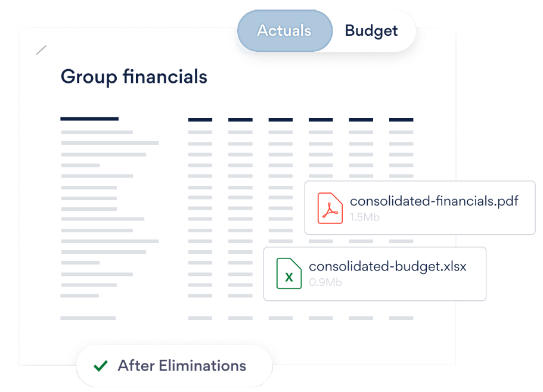Open the consolidated-financials.pdf file name
This screenshot has height=392, width=543.
click(434, 201)
